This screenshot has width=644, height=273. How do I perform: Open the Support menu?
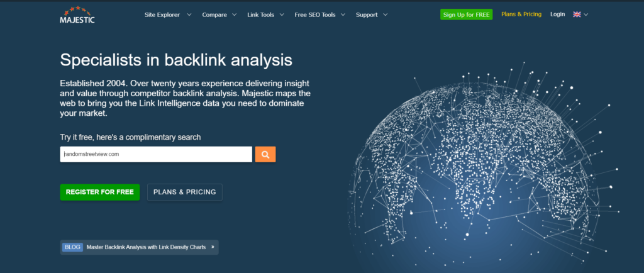click(367, 14)
